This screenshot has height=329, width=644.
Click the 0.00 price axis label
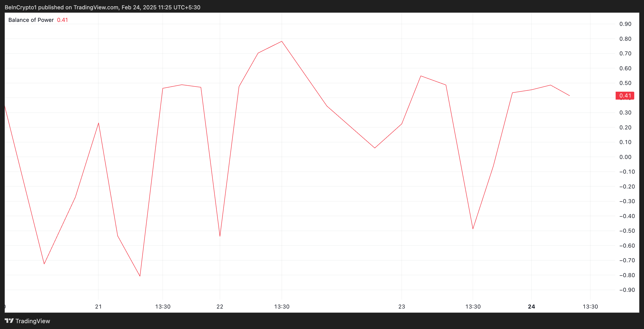(x=625, y=157)
